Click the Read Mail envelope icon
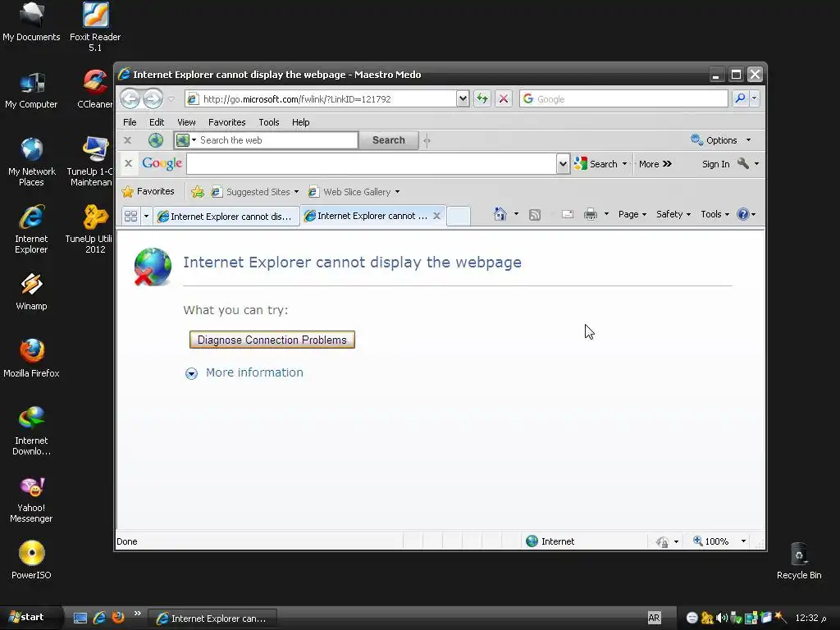Image resolution: width=840 pixels, height=630 pixels. 568,214
